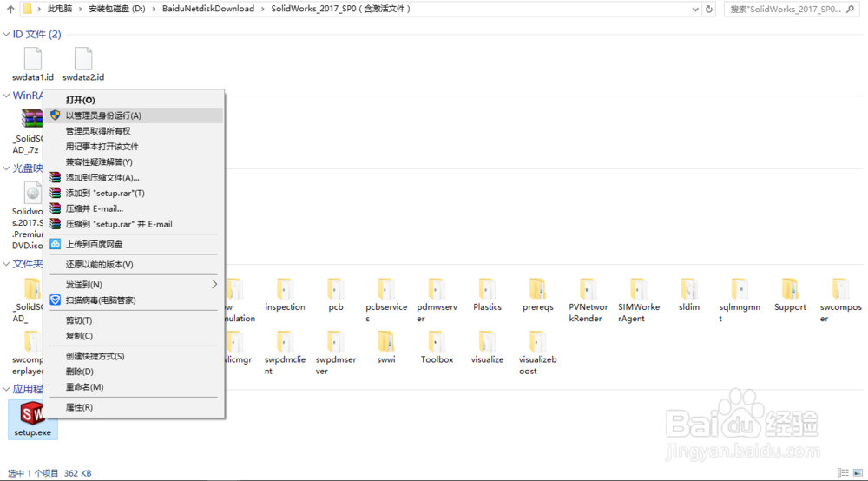
Task: Select the swdata1.id file icon
Action: pyautogui.click(x=33, y=59)
